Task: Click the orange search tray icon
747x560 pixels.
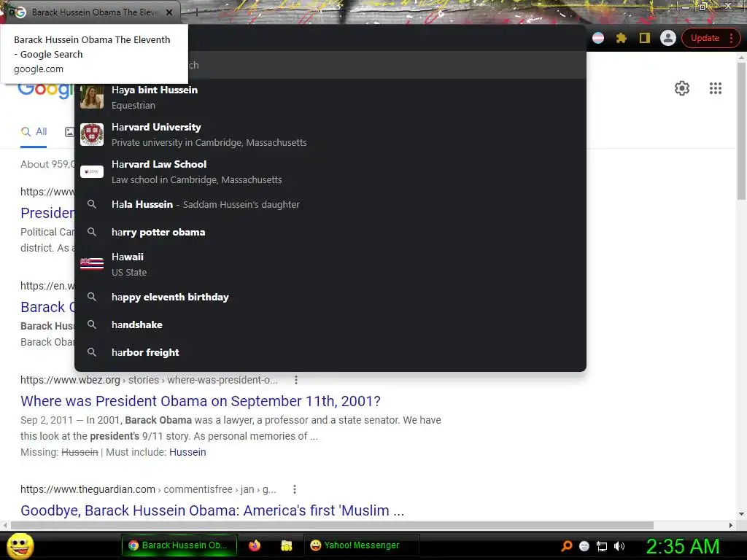Action: point(566,546)
